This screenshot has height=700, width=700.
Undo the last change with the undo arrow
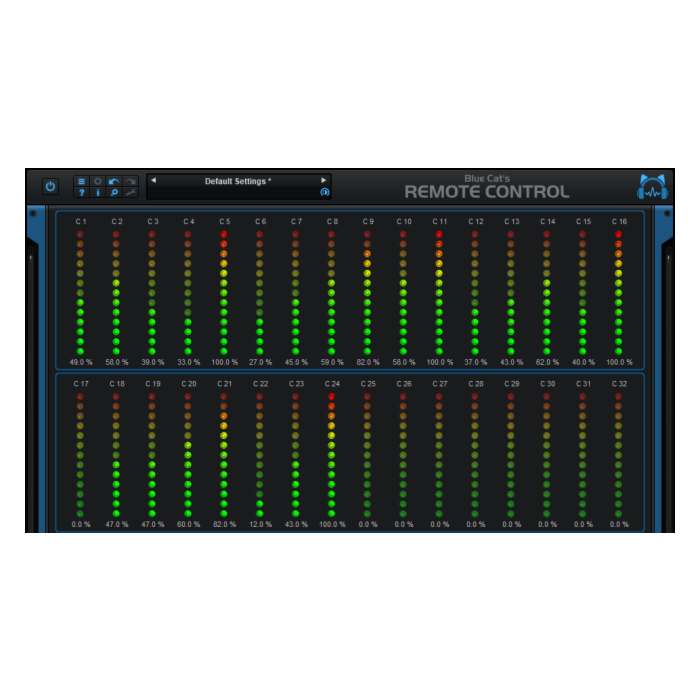pyautogui.click(x=114, y=181)
